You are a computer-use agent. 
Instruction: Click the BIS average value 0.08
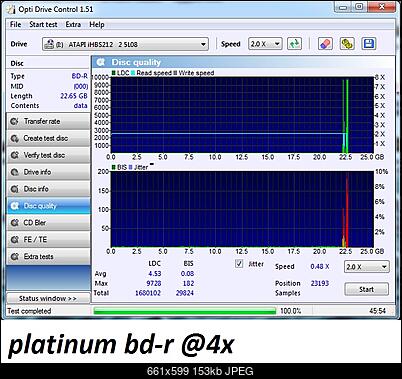point(187,274)
